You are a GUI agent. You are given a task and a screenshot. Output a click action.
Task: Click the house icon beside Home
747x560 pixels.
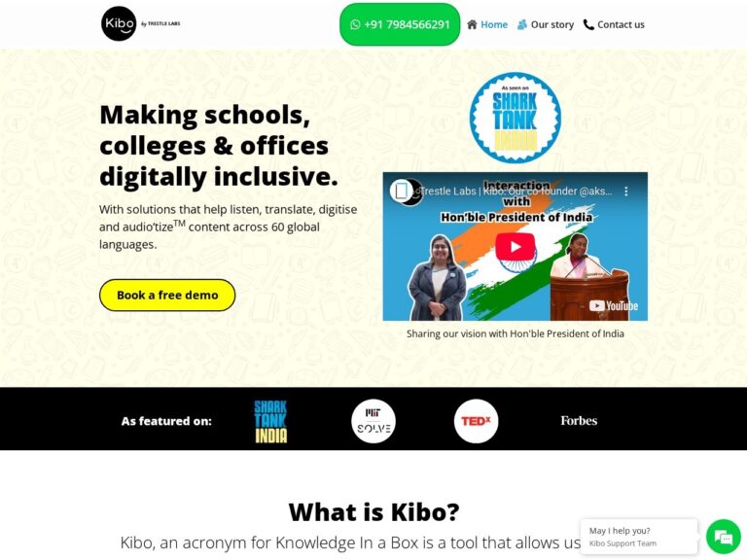[472, 24]
